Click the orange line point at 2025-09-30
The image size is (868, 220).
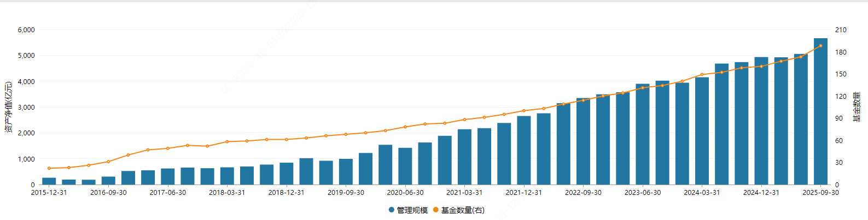(x=820, y=46)
